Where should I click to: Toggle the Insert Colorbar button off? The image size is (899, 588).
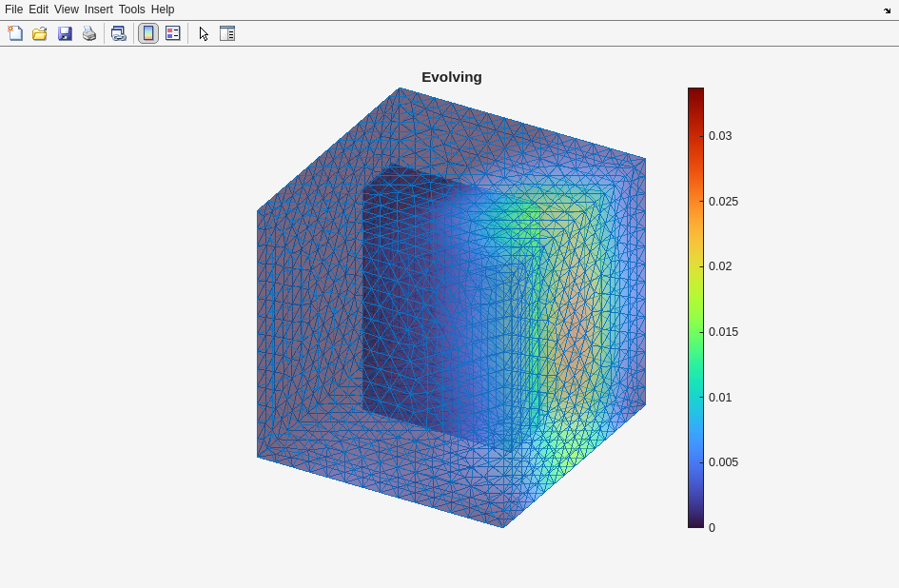[x=148, y=33]
